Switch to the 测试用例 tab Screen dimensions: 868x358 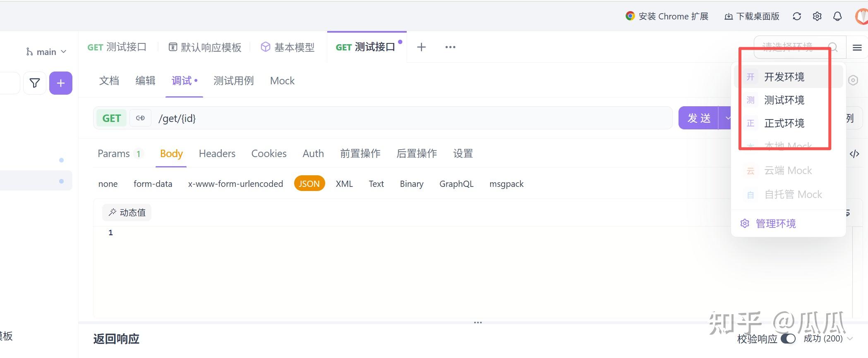[x=234, y=81]
